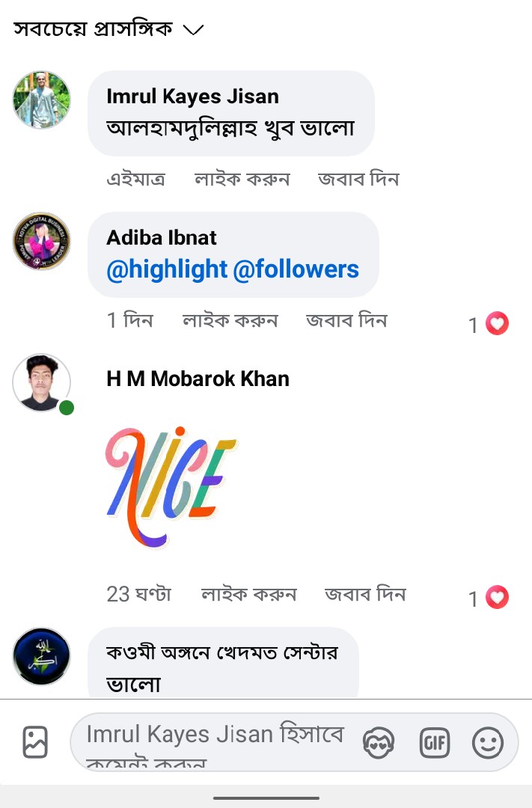Open the Arabic calligraphy profile avatar

click(42, 656)
